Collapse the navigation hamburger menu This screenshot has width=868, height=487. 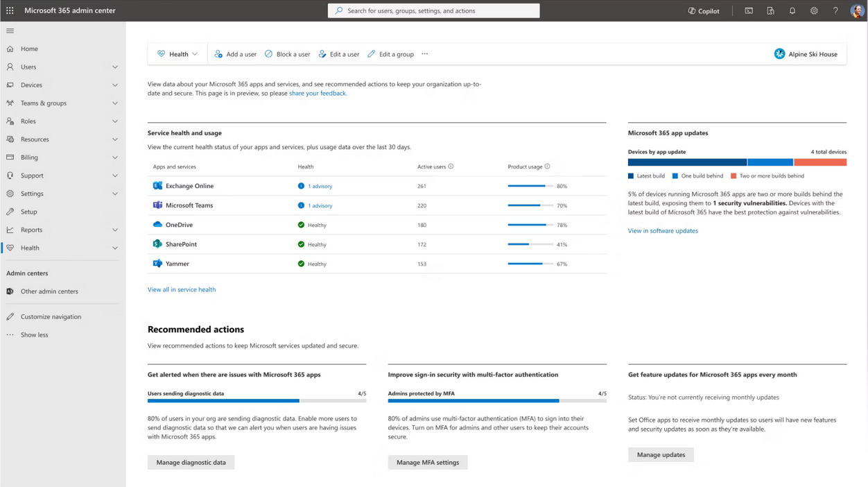[x=10, y=31]
